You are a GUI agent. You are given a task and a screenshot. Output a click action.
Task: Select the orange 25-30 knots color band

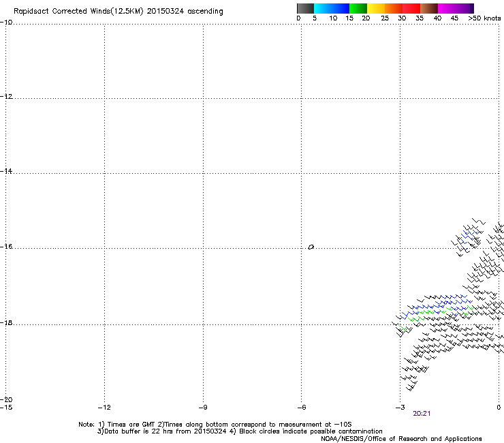click(394, 8)
